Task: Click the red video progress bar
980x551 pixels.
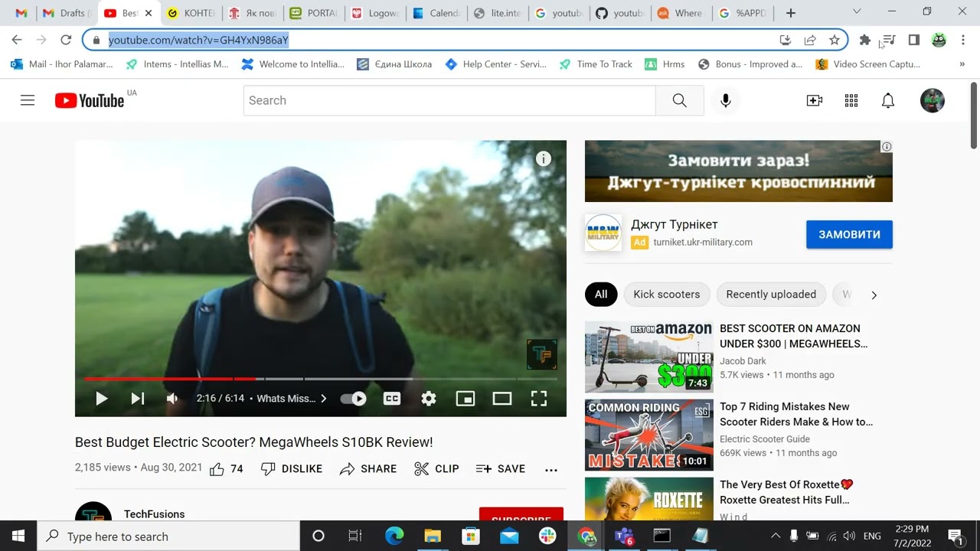Action: pos(170,379)
